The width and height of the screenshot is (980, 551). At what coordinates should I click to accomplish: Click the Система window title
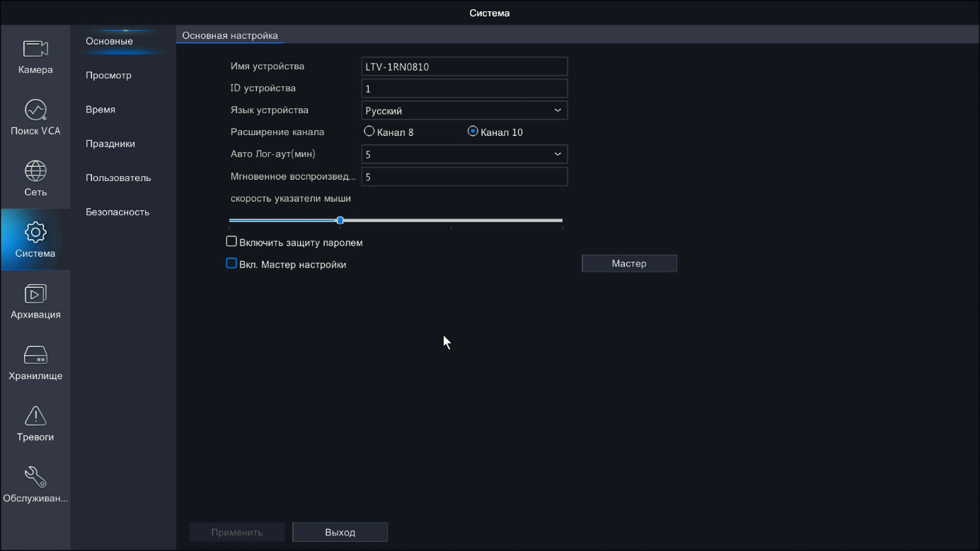490,13
